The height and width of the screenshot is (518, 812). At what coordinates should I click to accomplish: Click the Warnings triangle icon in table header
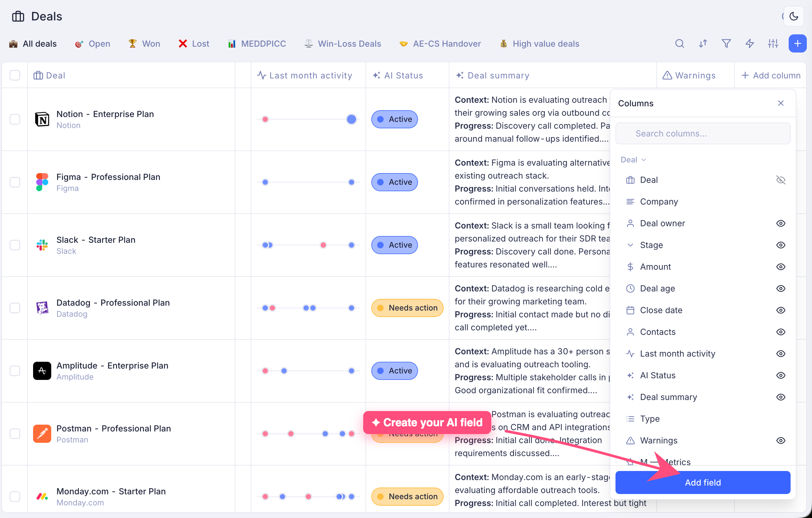click(667, 75)
